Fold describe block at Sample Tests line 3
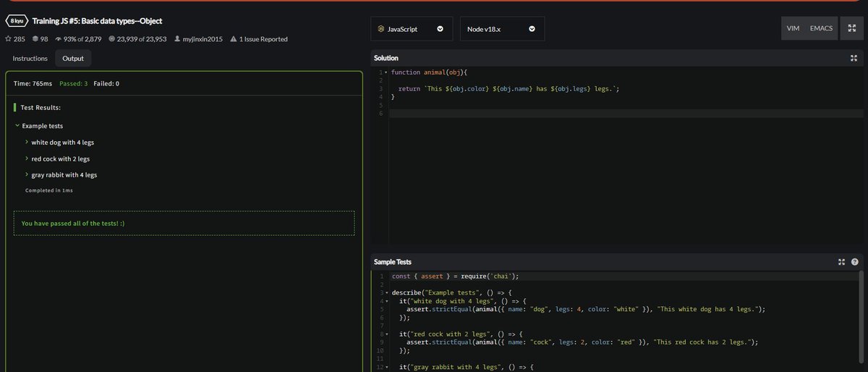The height and width of the screenshot is (372, 868). (x=386, y=292)
